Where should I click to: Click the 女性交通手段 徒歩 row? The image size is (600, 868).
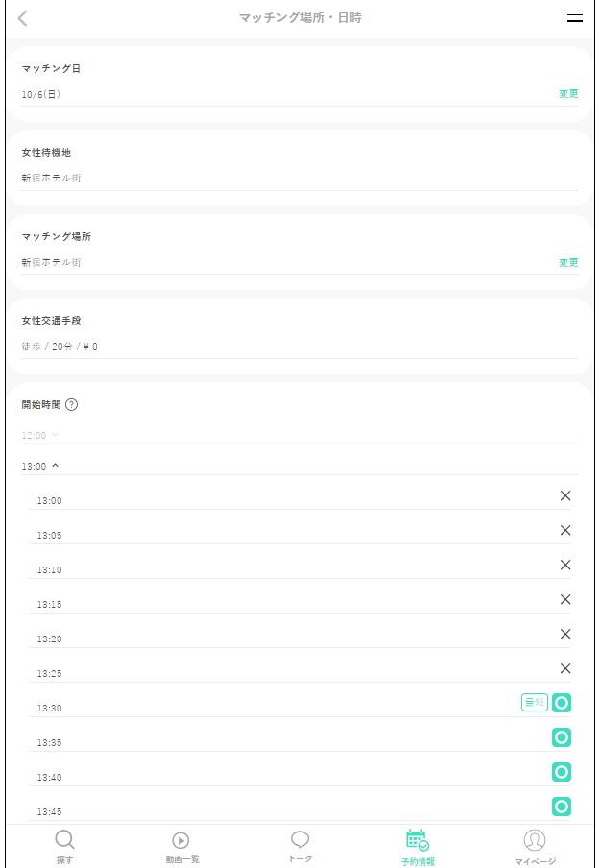[x=60, y=346]
